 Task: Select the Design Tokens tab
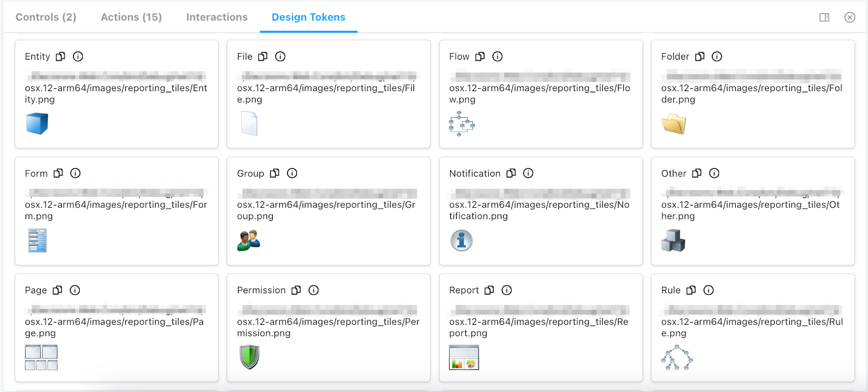[x=308, y=17]
